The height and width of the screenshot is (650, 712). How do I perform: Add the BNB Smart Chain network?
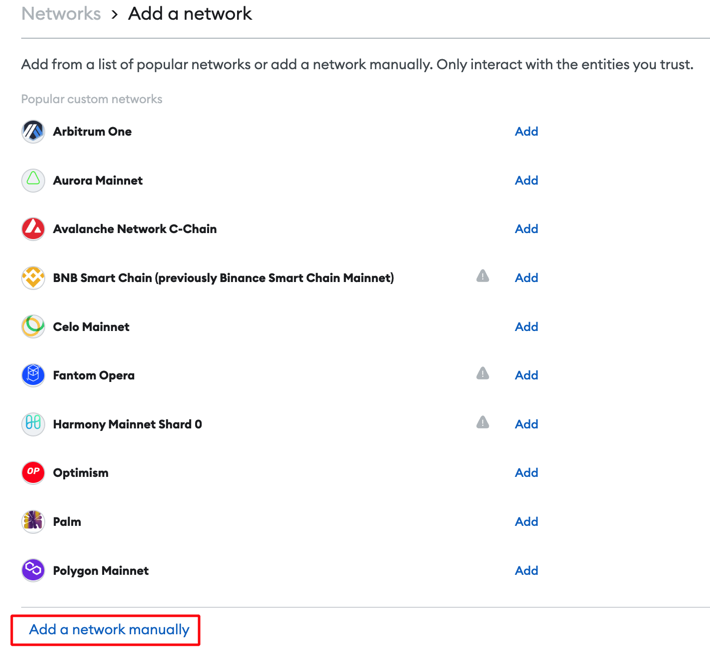[x=526, y=278]
